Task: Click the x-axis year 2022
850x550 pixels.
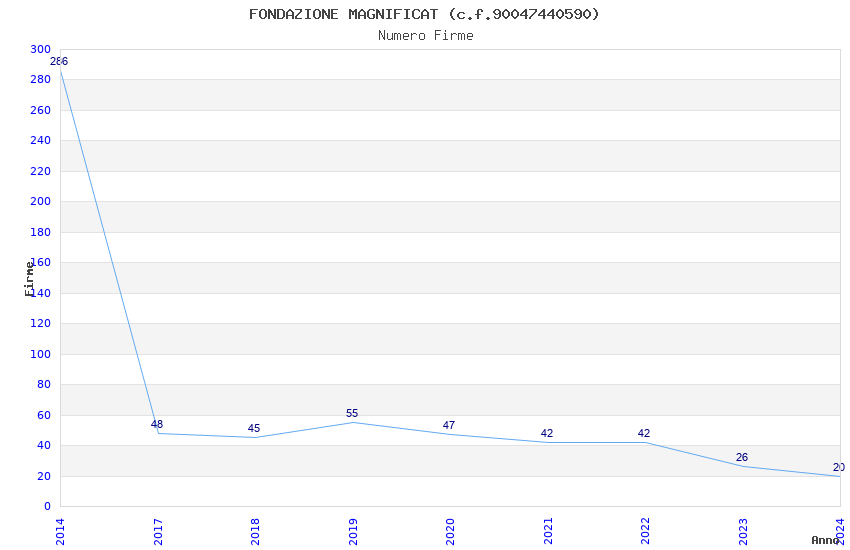Action: pos(645,532)
